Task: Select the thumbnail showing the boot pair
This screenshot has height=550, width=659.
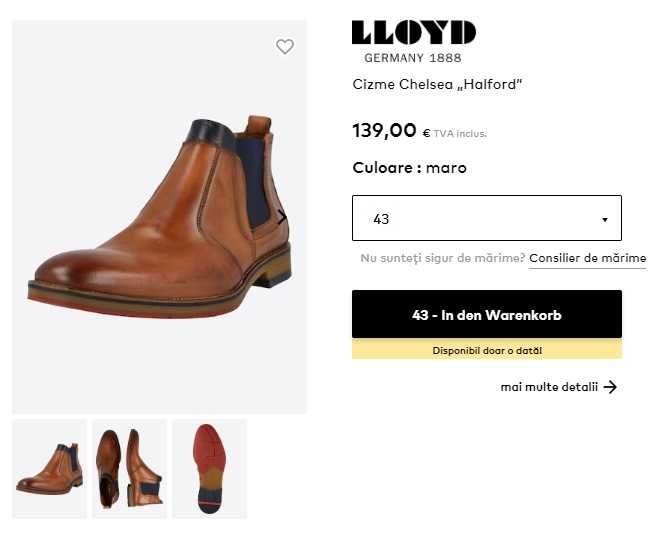Action: [x=129, y=469]
